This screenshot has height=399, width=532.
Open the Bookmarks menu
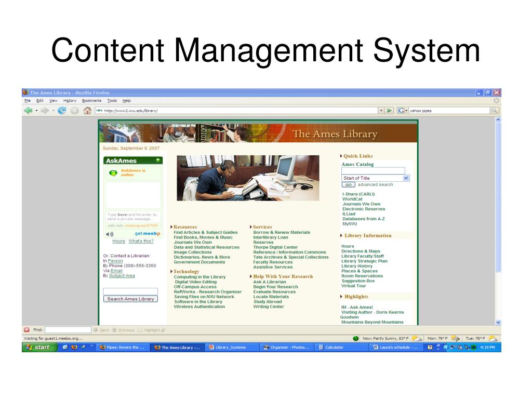91,101
